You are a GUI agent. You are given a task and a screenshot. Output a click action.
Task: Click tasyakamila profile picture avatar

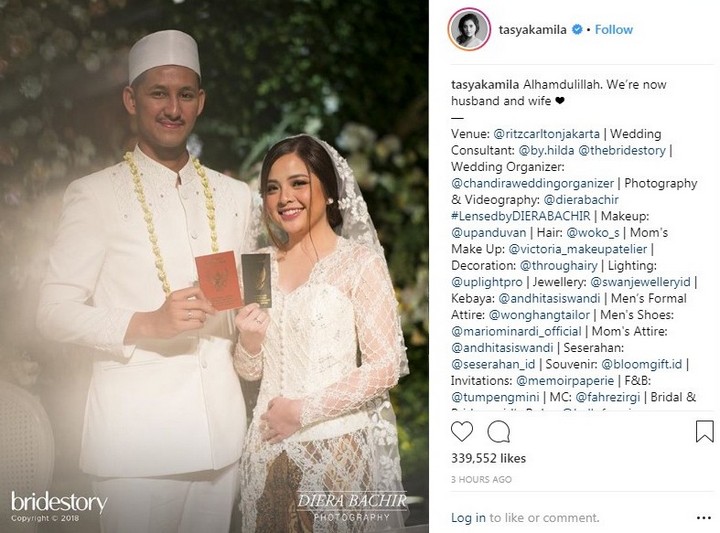(469, 29)
